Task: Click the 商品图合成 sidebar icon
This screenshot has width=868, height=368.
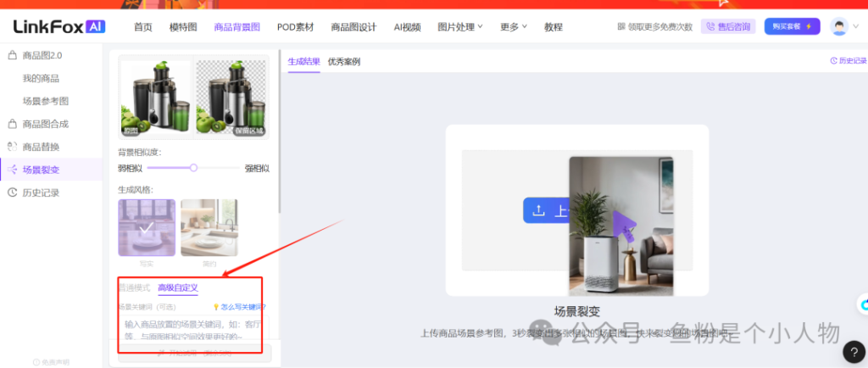Action: [12, 124]
